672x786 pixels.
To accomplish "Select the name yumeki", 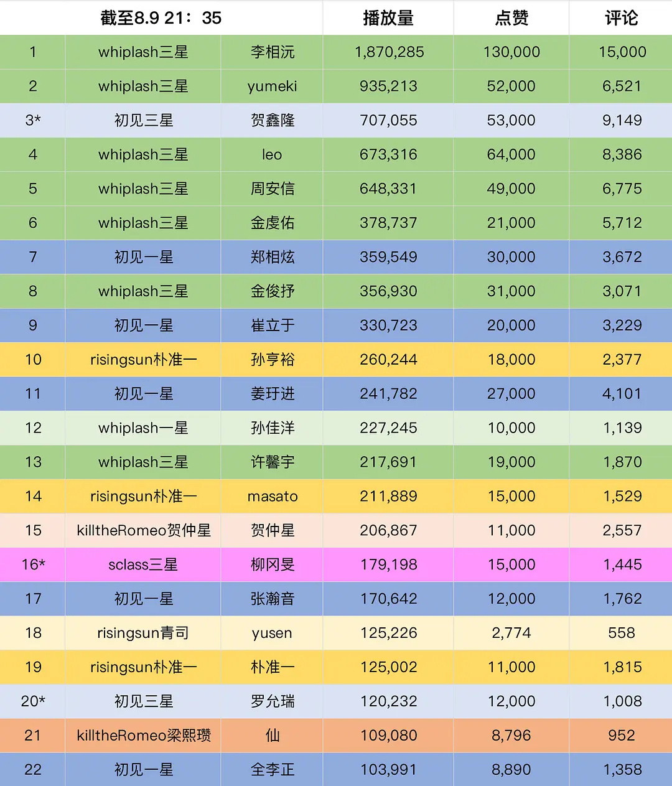I will pos(272,87).
